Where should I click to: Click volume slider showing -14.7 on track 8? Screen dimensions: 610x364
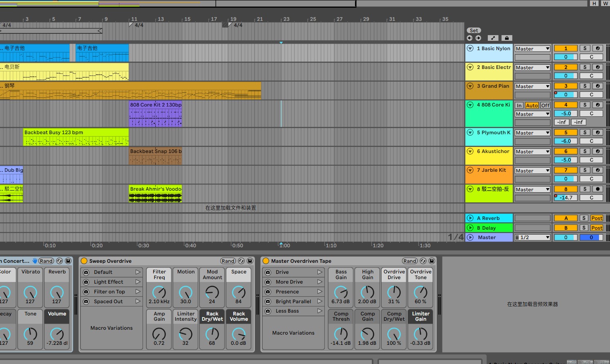click(565, 198)
